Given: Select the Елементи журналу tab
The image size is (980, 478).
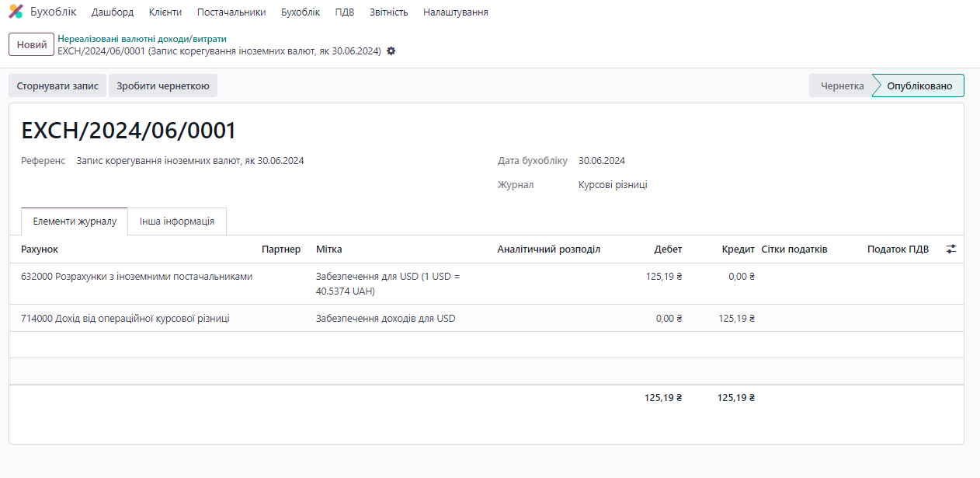Looking at the screenshot, I should [x=75, y=222].
